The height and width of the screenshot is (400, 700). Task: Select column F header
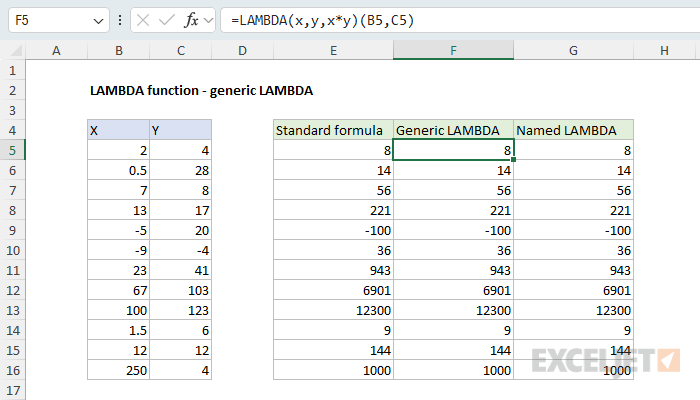[x=454, y=50]
